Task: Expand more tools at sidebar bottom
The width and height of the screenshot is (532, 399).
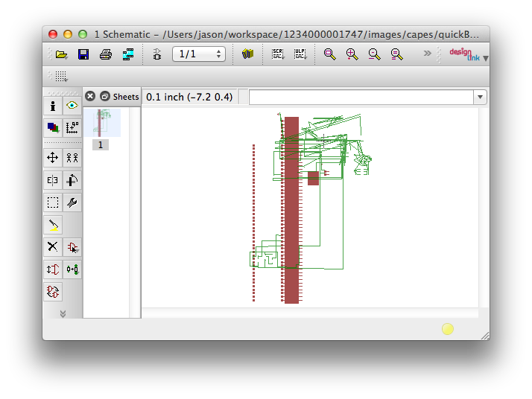Action: pos(63,313)
